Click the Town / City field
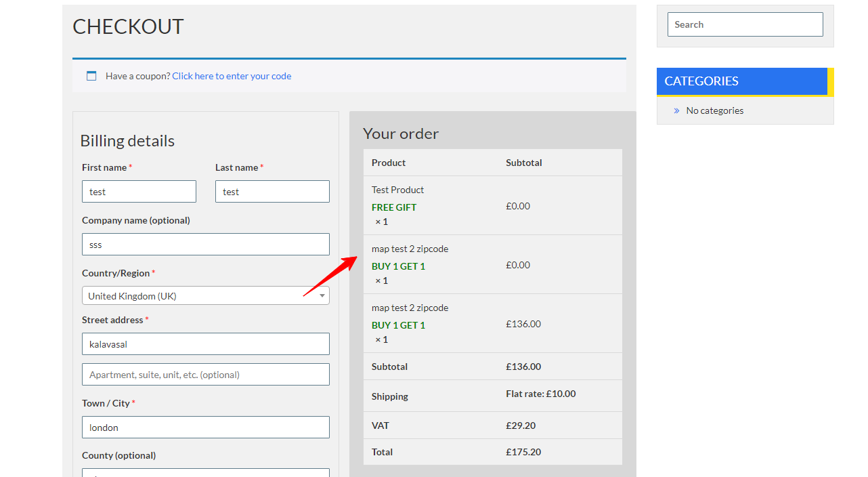This screenshot has width=868, height=477. [x=206, y=427]
